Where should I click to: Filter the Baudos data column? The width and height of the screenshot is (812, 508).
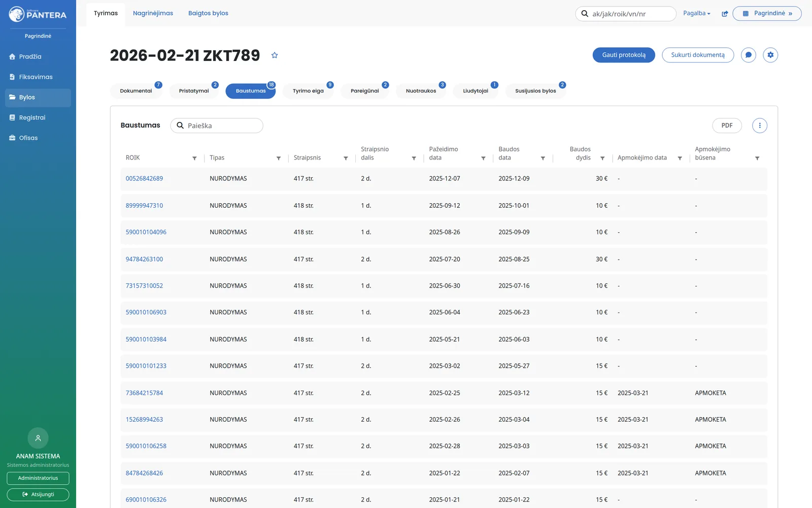pyautogui.click(x=543, y=158)
